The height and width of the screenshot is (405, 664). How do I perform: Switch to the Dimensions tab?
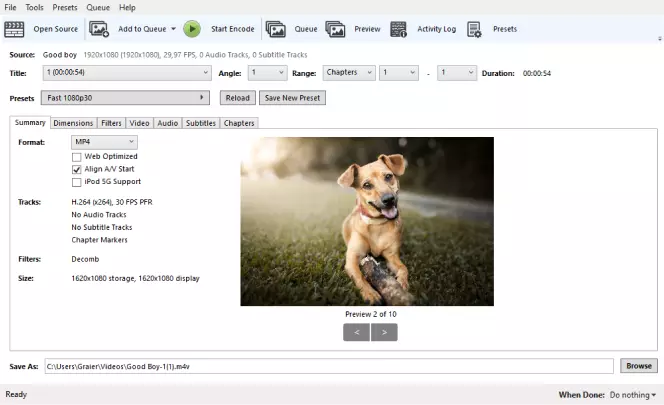[73, 123]
